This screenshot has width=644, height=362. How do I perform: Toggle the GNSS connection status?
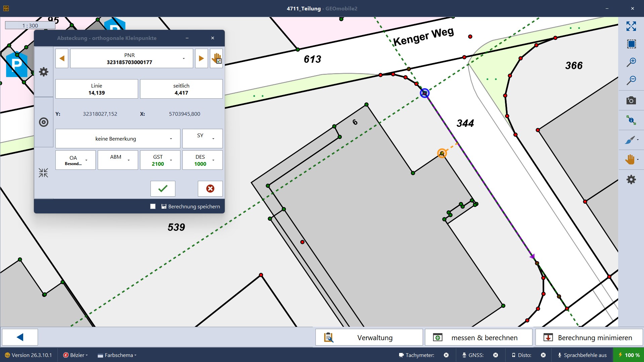[495, 355]
